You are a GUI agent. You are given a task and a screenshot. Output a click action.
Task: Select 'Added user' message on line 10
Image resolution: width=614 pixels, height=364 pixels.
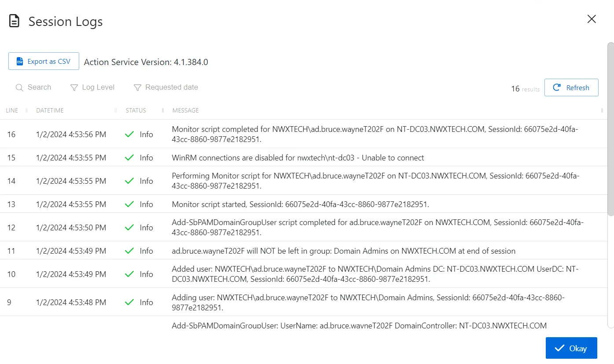click(x=375, y=274)
